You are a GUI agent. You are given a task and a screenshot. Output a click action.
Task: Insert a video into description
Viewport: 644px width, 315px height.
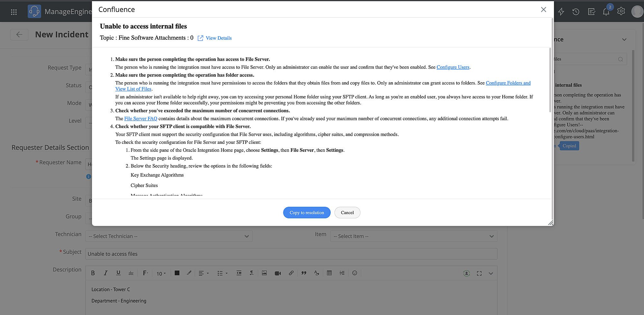click(x=278, y=273)
